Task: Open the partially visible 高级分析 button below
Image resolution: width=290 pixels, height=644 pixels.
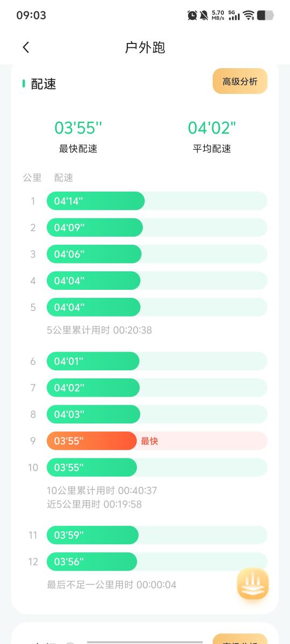Action: click(240, 639)
